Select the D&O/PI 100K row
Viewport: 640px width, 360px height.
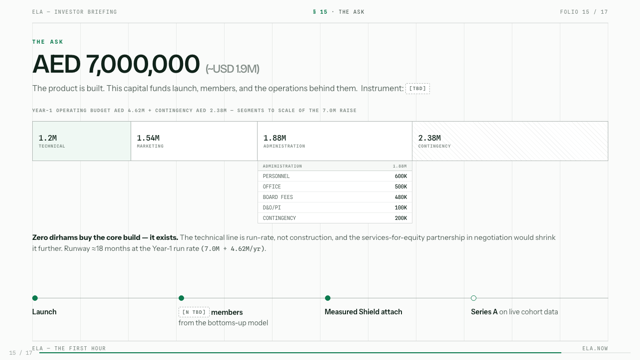click(335, 208)
